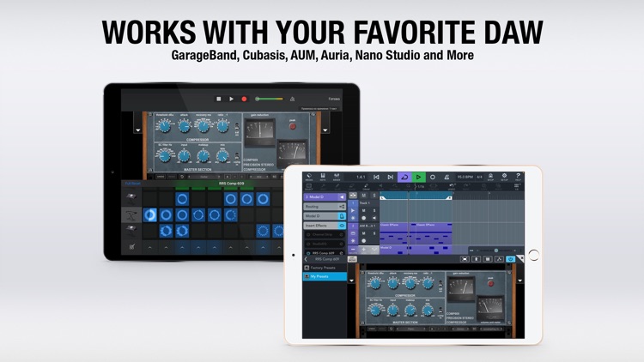The height and width of the screenshot is (362, 644).
Task: Toggle the Cubasis metronome icon
Action: [x=447, y=177]
